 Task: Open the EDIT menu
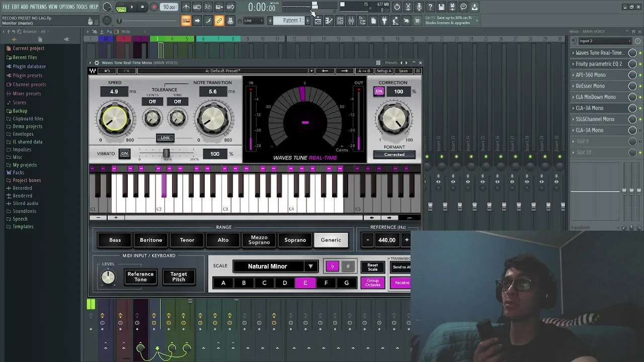pyautogui.click(x=16, y=7)
